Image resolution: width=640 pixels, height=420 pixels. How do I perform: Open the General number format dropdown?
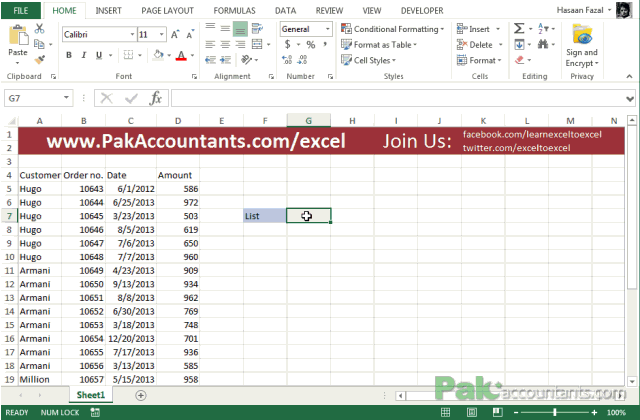[327, 29]
